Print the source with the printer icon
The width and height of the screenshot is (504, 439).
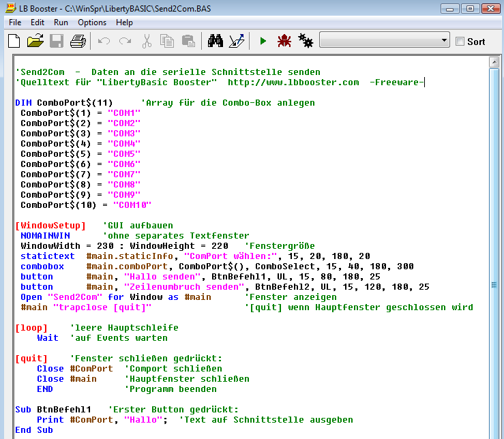(78, 41)
